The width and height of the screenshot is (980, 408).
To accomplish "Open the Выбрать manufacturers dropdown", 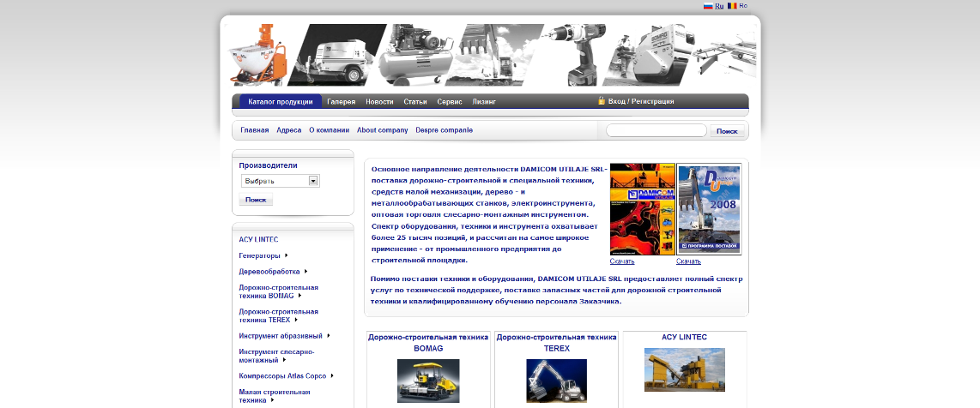I will pyautogui.click(x=280, y=181).
